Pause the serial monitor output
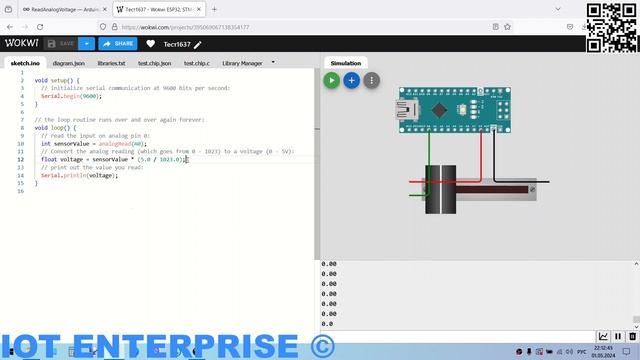640x360 pixels. [x=618, y=336]
